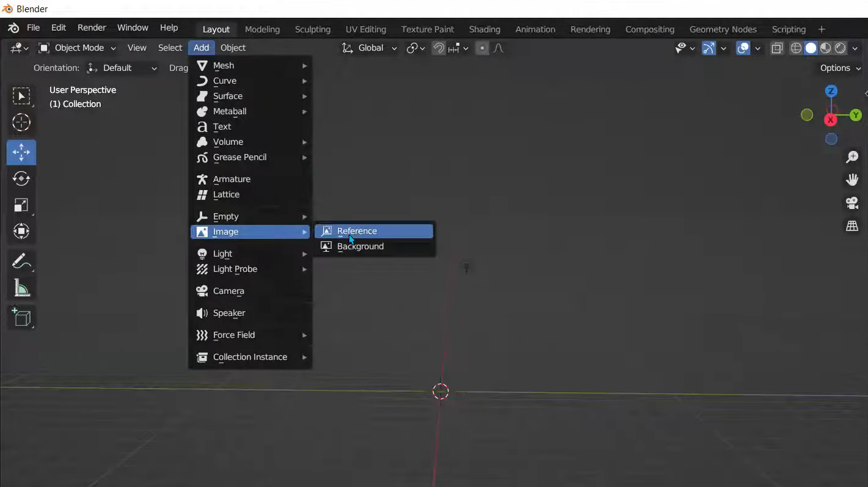Open the editor type dropdown
The width and height of the screenshot is (868, 487).
(20, 48)
